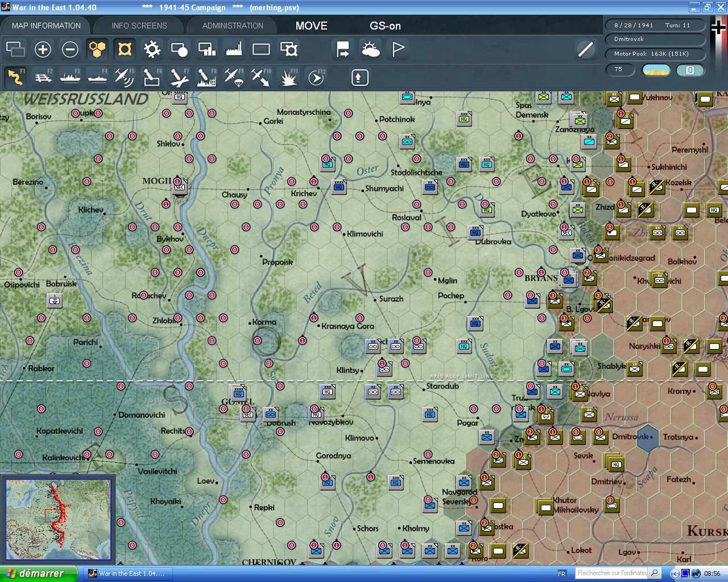Click the GS-on status label
The image size is (728, 582).
[x=385, y=26]
